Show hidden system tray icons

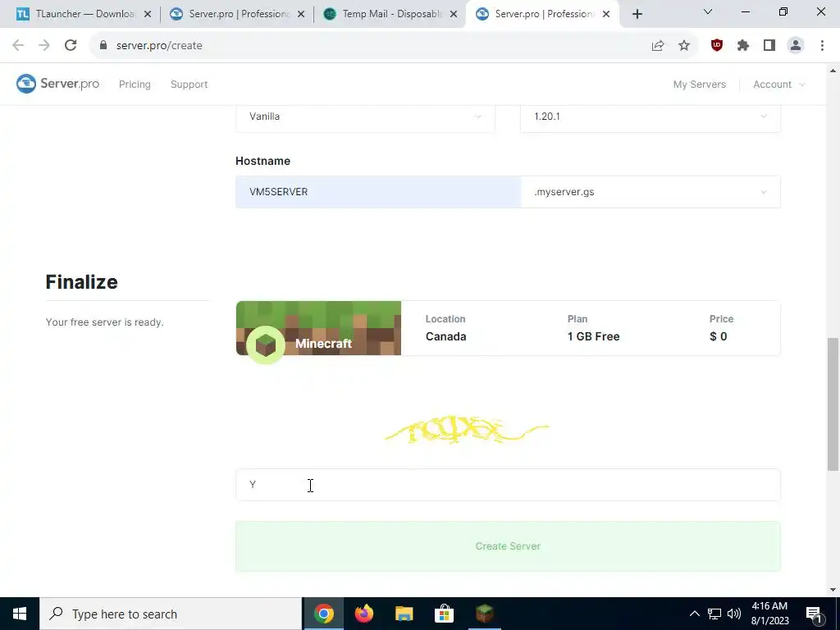click(694, 614)
